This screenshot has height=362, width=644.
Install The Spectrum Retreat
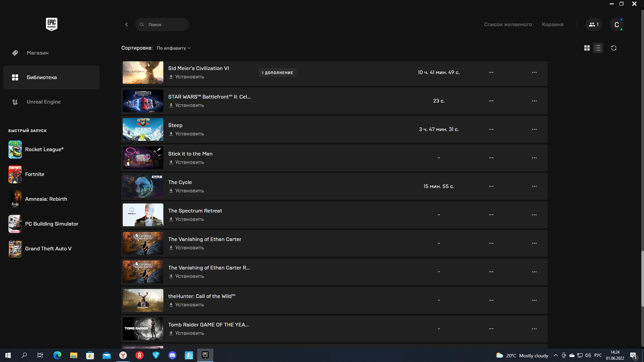tap(186, 219)
